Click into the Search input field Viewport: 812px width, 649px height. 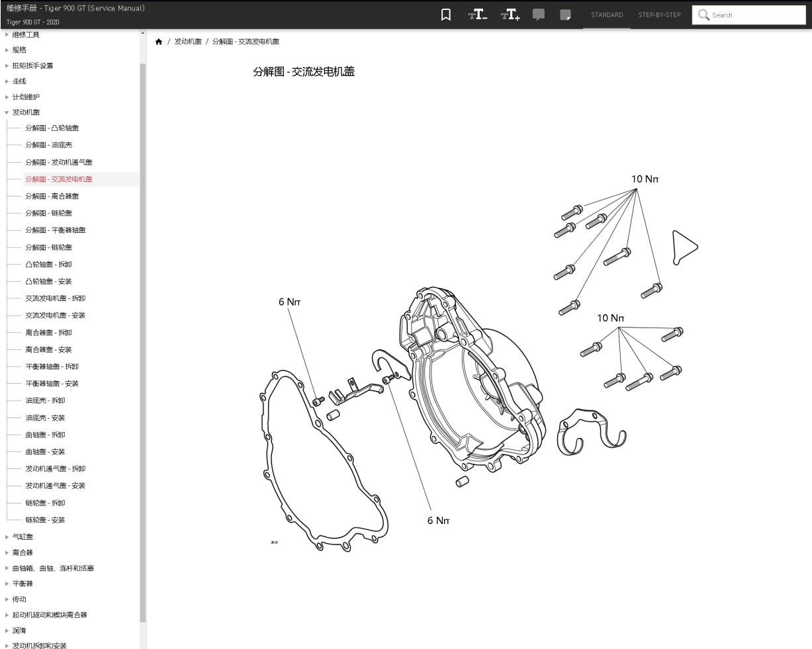point(756,15)
